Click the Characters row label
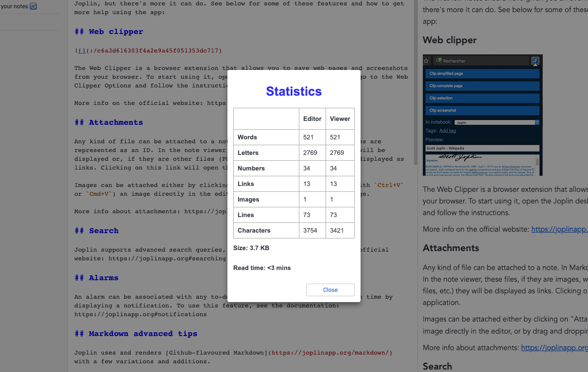This screenshot has width=588, height=372. 254,231
